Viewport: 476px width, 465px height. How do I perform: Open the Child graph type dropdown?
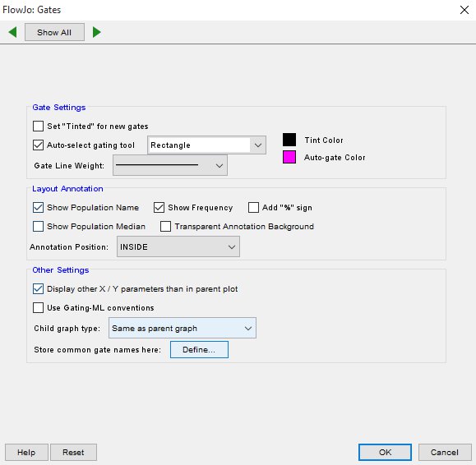coord(183,328)
